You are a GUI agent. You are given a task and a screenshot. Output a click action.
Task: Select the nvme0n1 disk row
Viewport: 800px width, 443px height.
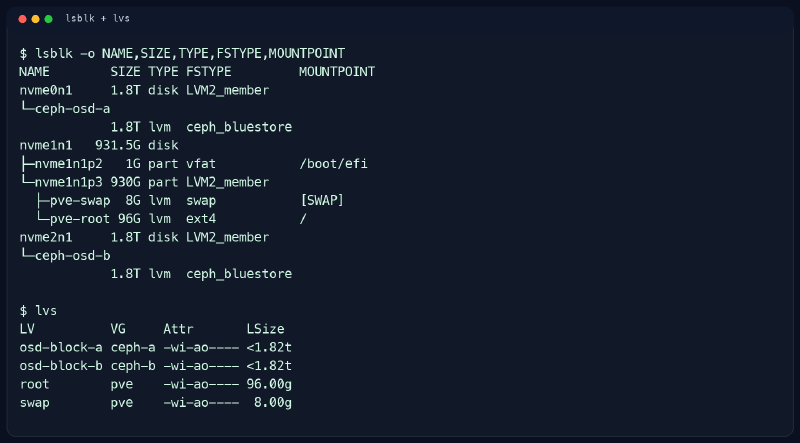pos(144,90)
